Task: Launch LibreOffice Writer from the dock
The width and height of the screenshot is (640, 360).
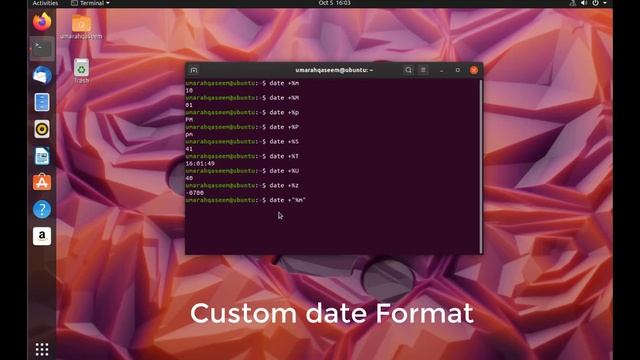Action: pyautogui.click(x=42, y=156)
